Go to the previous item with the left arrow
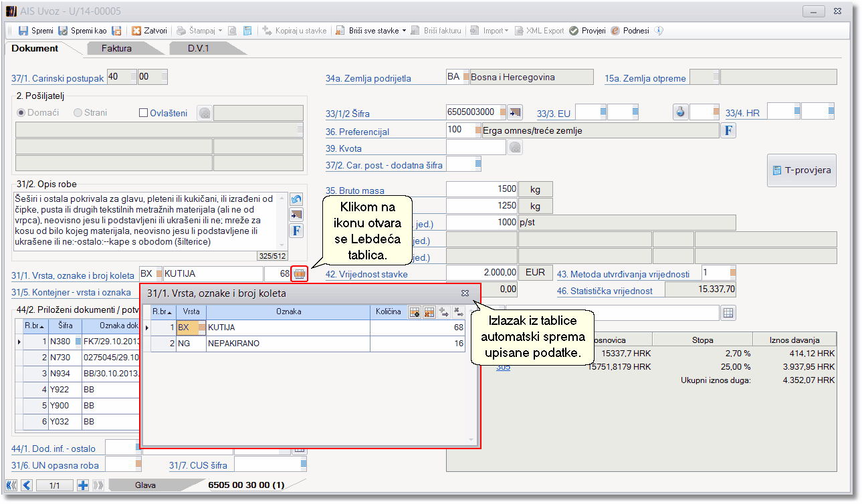The image size is (862, 504). coord(26,486)
